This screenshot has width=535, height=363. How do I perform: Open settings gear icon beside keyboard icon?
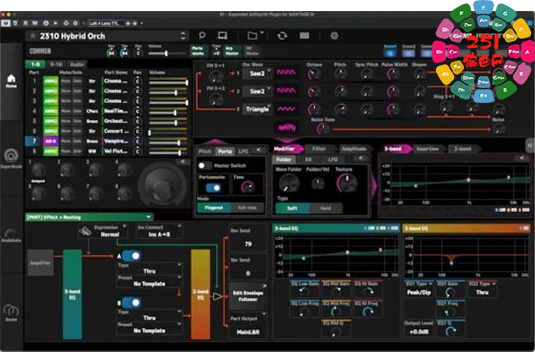click(x=334, y=35)
